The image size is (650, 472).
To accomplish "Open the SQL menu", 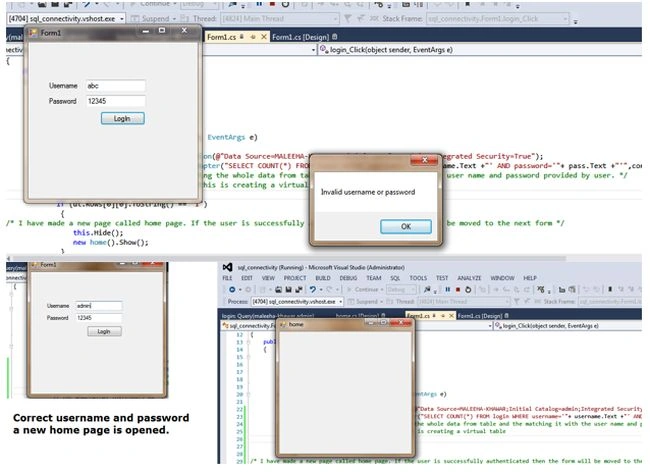I will 395,278.
